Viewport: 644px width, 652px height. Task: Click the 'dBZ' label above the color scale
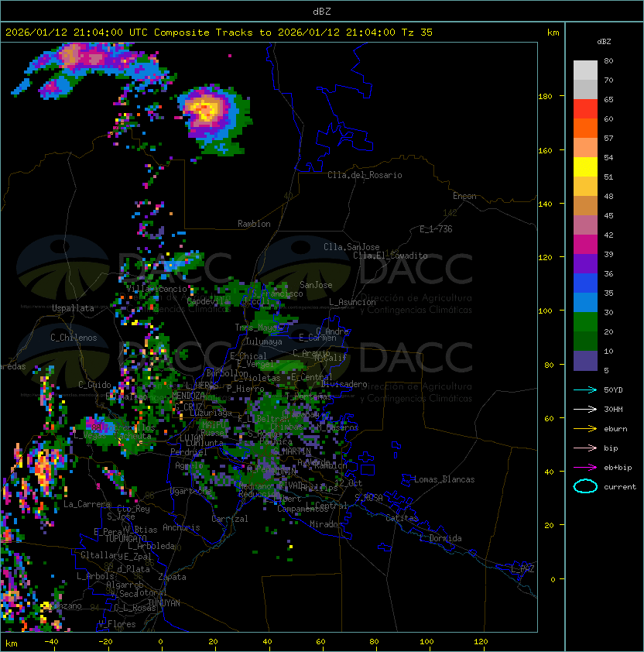(x=604, y=42)
